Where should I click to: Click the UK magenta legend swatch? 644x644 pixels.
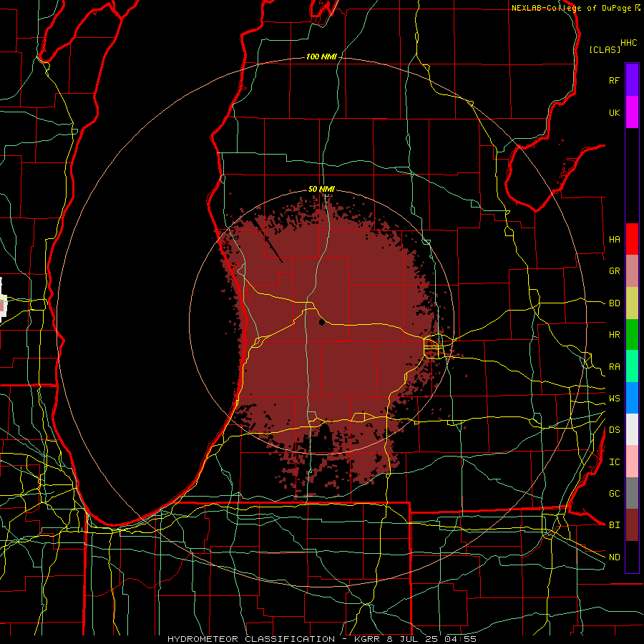632,112
